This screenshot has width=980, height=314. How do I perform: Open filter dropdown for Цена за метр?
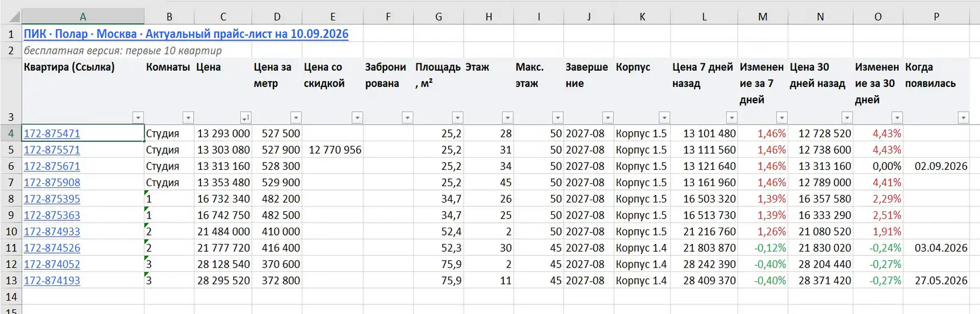pyautogui.click(x=296, y=118)
